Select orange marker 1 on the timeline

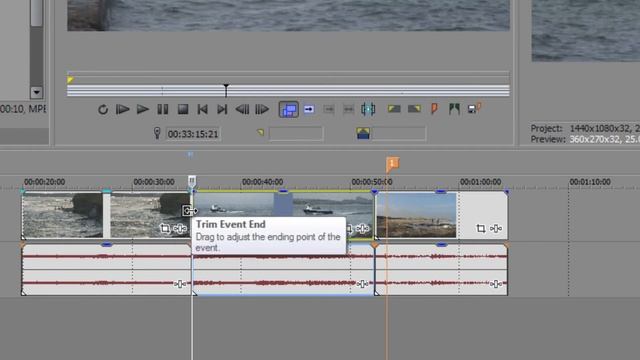tap(392, 164)
